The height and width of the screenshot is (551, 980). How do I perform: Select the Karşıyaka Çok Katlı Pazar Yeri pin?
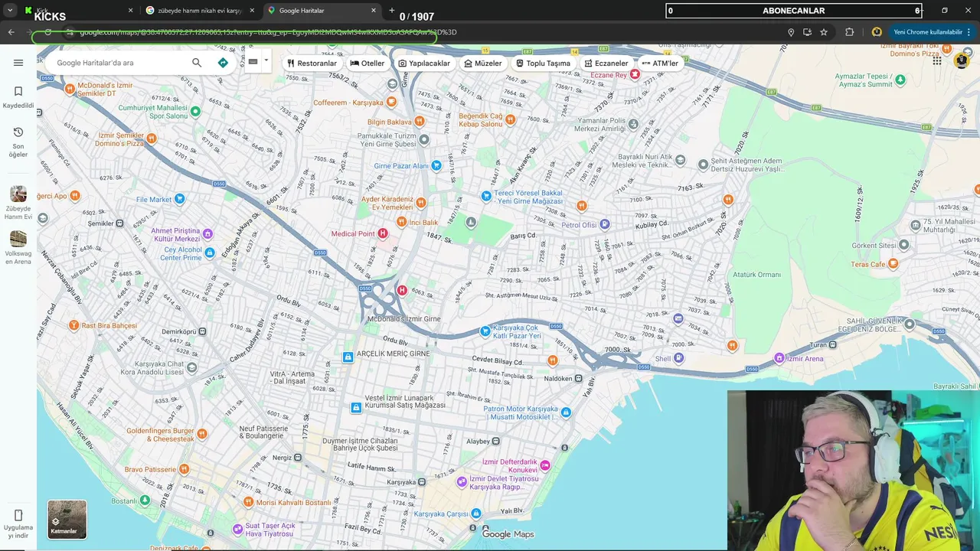click(x=485, y=331)
